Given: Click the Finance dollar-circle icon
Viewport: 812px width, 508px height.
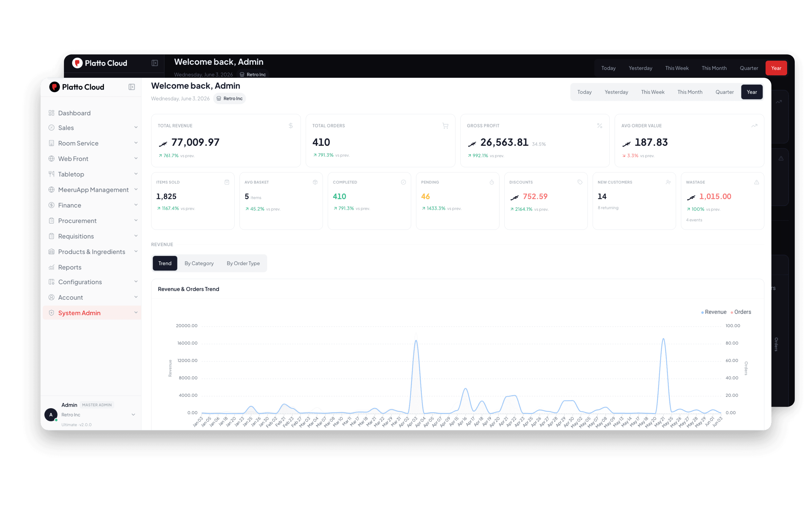Looking at the screenshot, I should [x=51, y=205].
